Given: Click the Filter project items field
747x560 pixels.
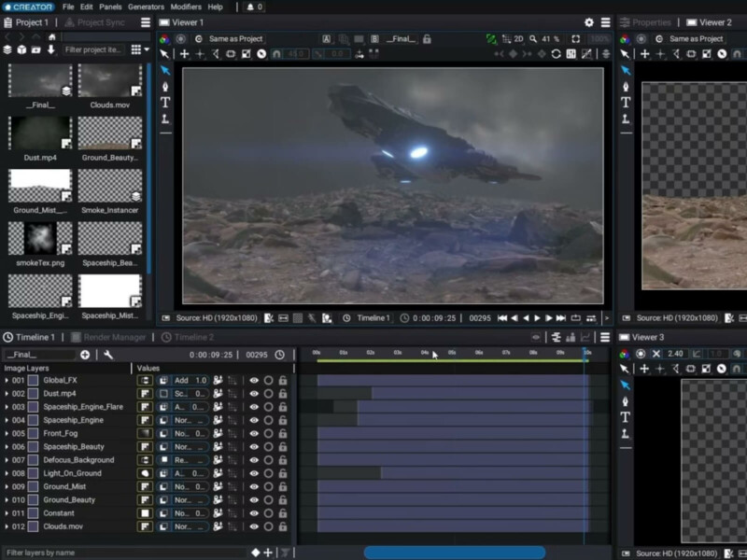Looking at the screenshot, I should tap(93, 49).
